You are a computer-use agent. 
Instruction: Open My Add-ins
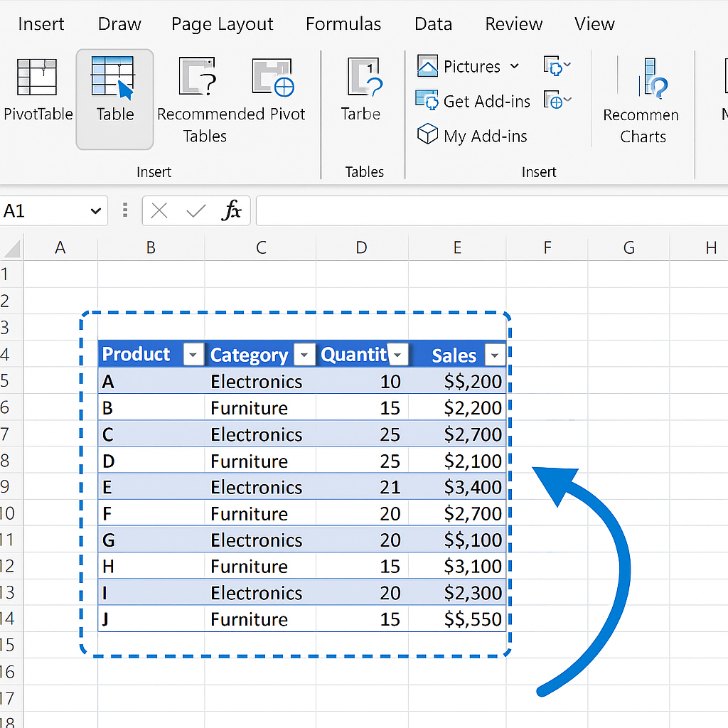(472, 136)
